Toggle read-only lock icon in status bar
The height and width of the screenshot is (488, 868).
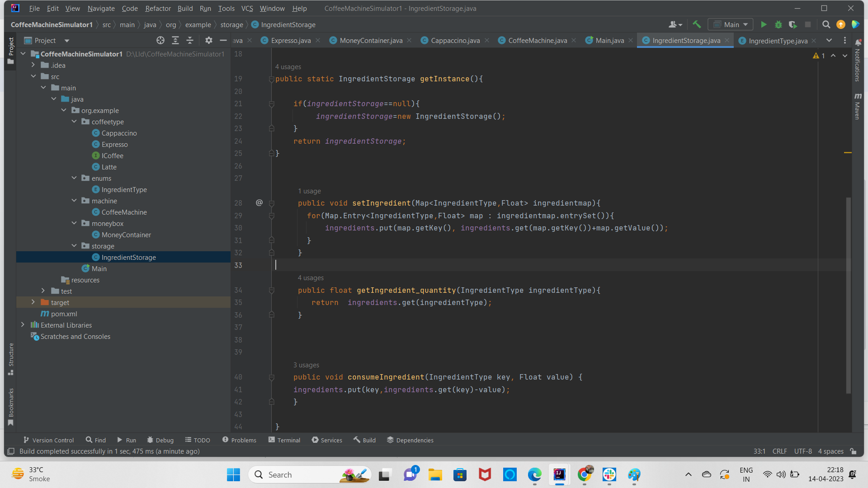coord(853,451)
